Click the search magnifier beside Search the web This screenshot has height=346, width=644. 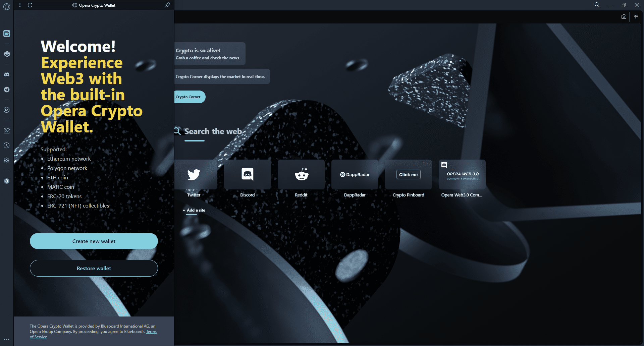point(177,131)
